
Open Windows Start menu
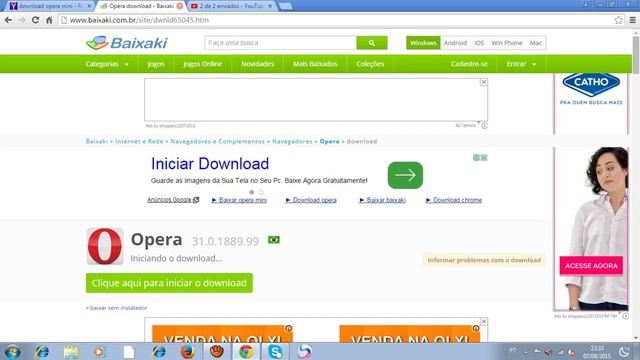point(13,352)
